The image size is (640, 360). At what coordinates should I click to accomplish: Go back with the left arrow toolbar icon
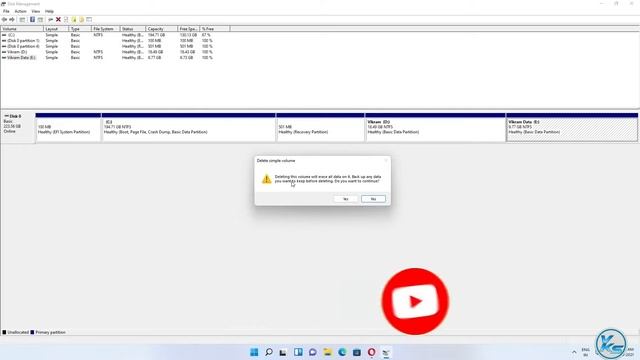point(4,20)
